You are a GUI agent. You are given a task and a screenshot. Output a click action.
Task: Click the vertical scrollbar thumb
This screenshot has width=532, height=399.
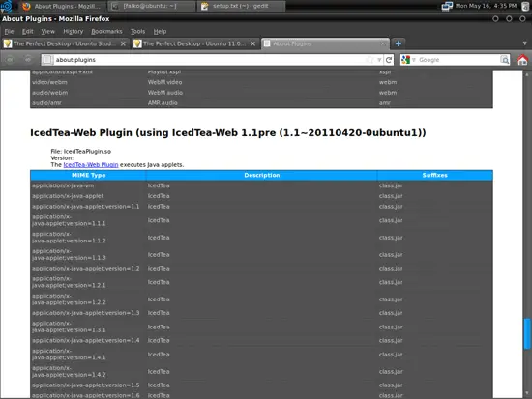tap(527, 333)
